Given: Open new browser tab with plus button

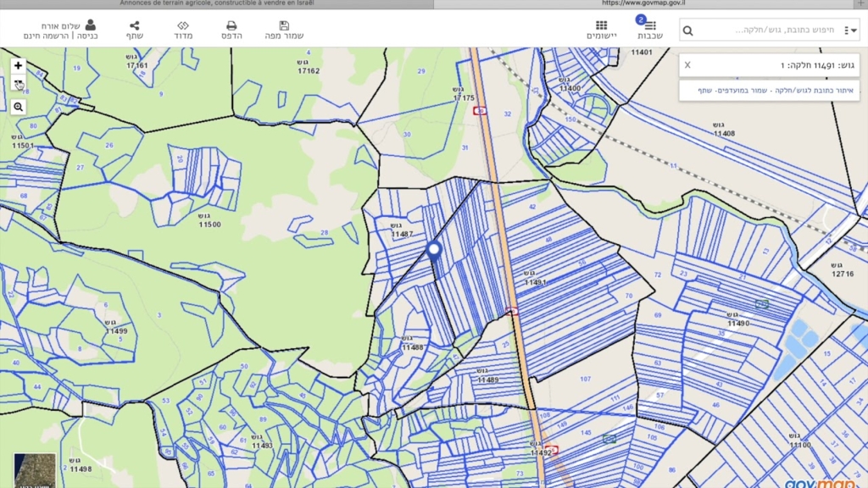Looking at the screenshot, I should [x=861, y=4].
